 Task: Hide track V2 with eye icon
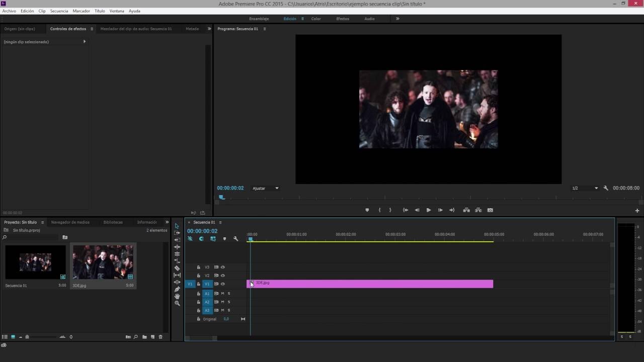tap(223, 276)
